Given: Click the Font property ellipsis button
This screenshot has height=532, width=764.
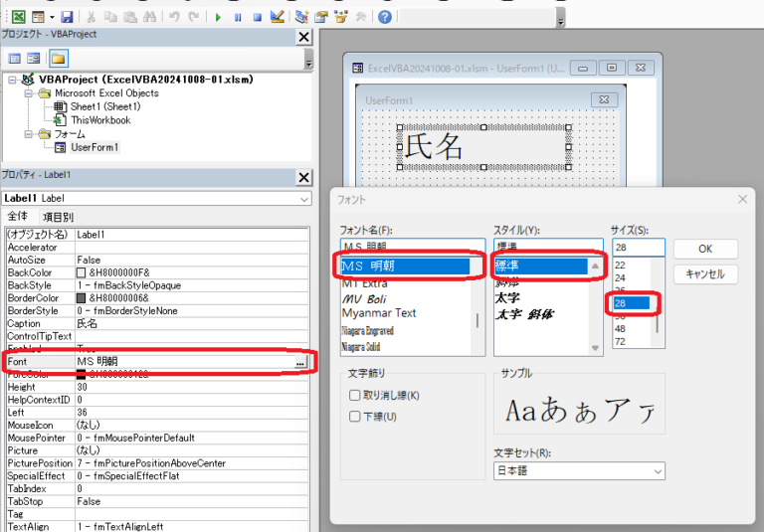Looking at the screenshot, I should click(x=300, y=362).
